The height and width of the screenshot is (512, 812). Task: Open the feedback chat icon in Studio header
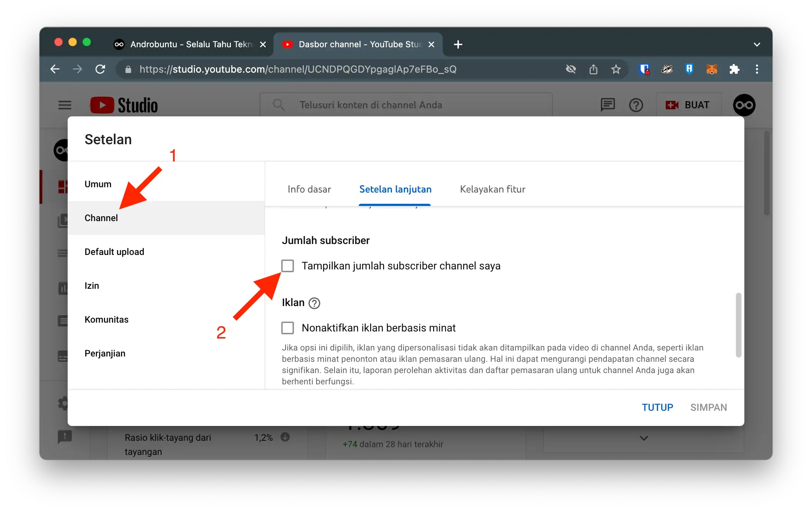(607, 105)
